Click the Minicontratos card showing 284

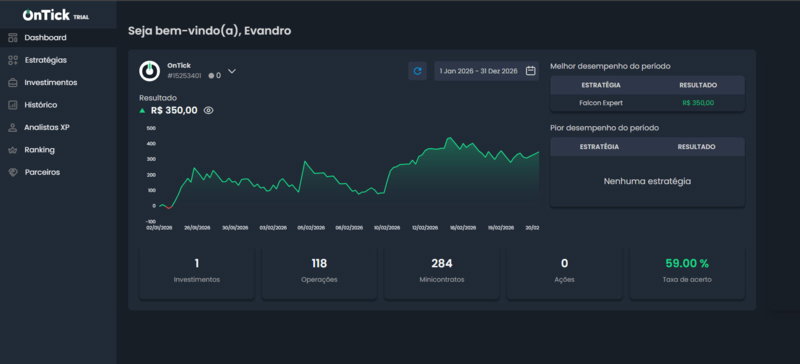[442, 273]
